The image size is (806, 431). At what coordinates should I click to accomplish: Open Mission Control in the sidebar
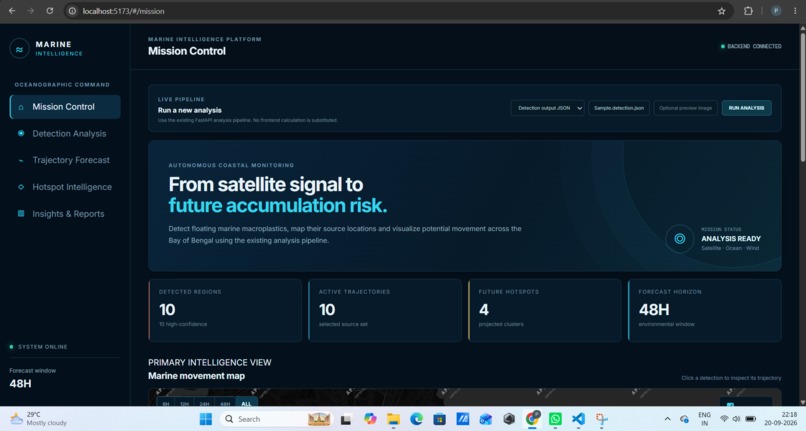[x=65, y=107]
